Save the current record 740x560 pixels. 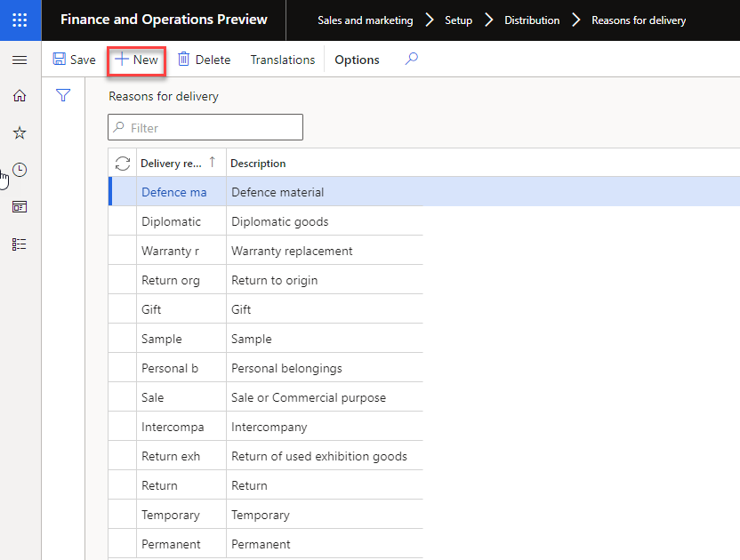pos(74,60)
